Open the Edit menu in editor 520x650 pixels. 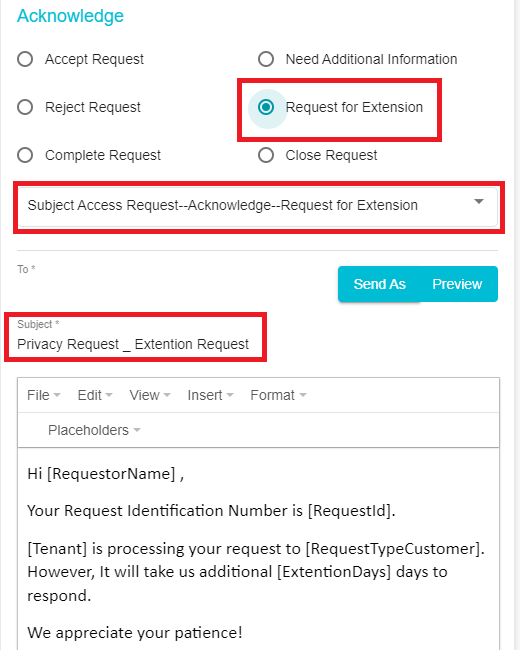click(x=95, y=395)
